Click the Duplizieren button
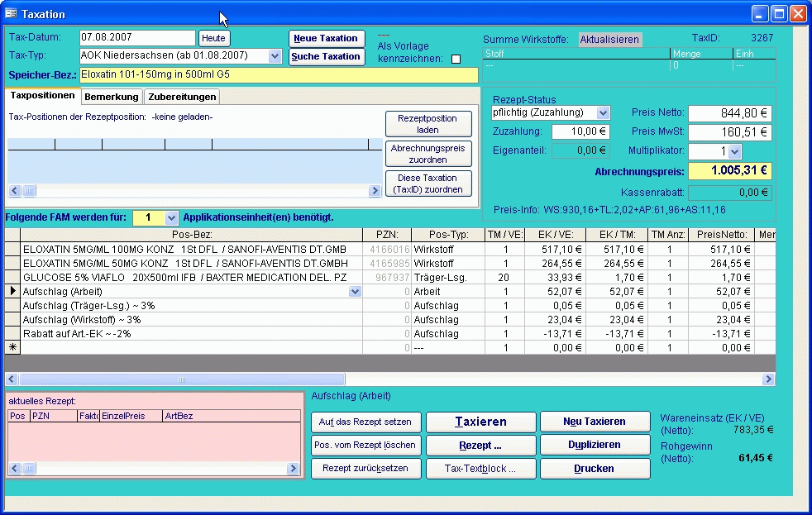Screen dimensions: 812x515 tap(595, 445)
